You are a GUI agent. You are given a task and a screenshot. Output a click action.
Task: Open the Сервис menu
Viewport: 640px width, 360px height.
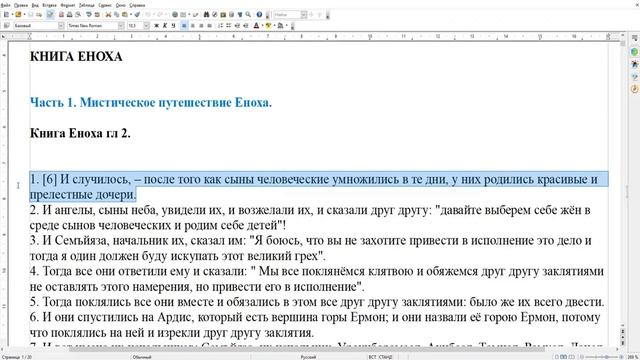point(105,5)
